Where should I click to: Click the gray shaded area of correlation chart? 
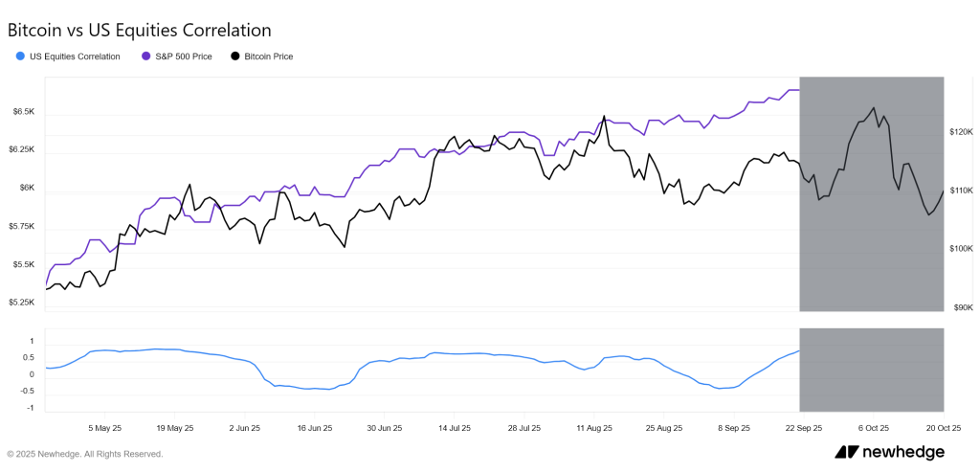pyautogui.click(x=871, y=370)
